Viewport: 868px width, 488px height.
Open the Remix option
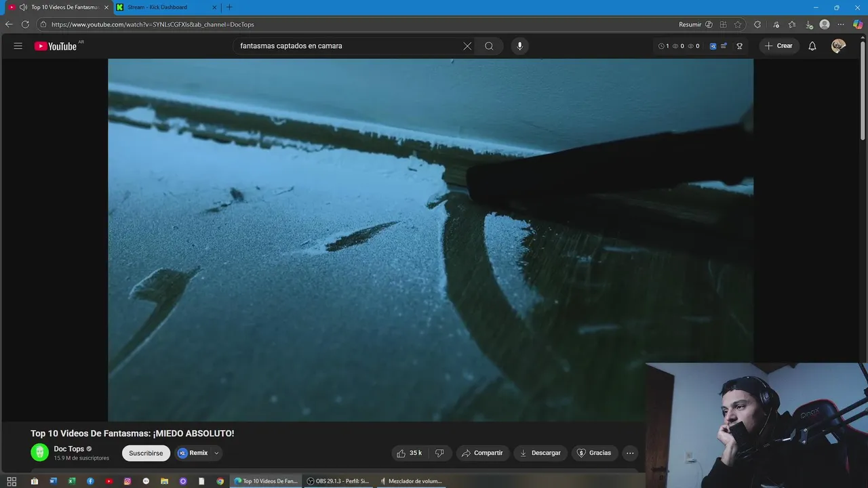tap(193, 453)
